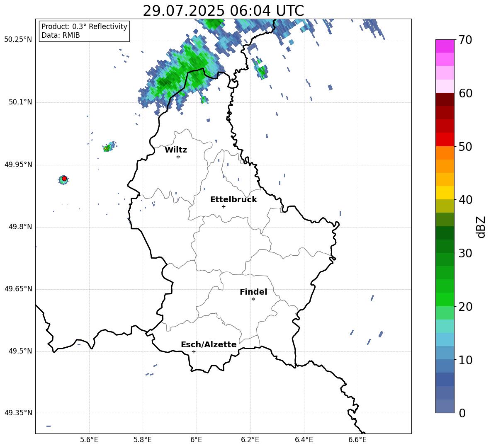This screenshot has width=491, height=448.
Task: Click the 49.35°N latitude label
Action: click(18, 413)
